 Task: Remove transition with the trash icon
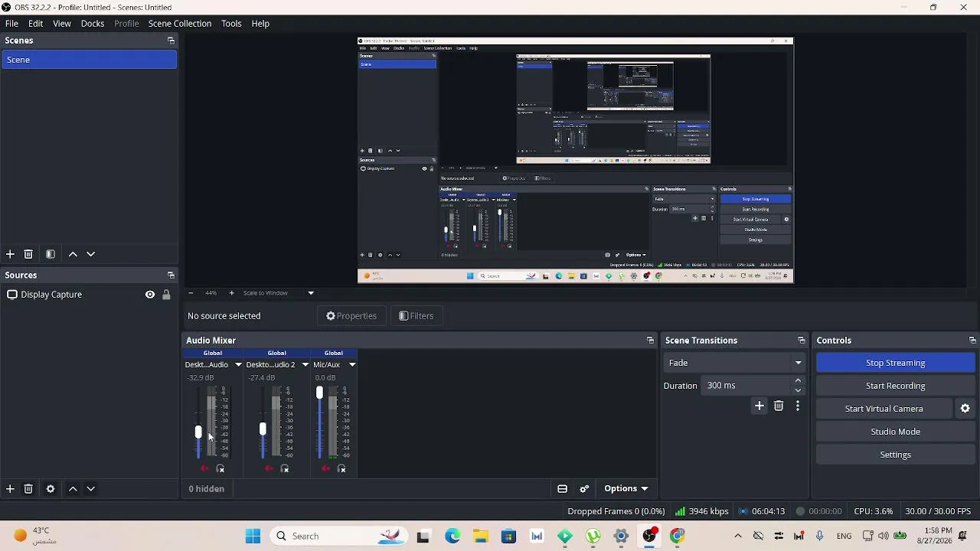[779, 406]
